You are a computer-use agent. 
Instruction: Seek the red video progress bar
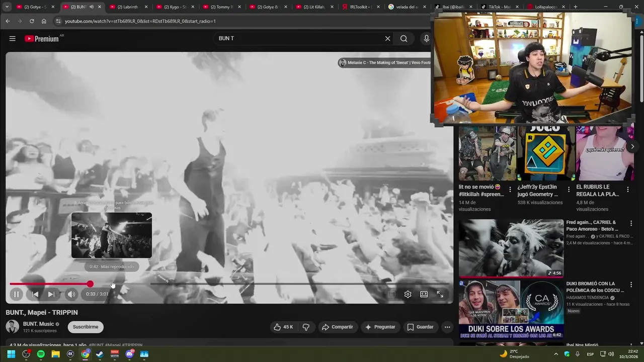pos(229,284)
